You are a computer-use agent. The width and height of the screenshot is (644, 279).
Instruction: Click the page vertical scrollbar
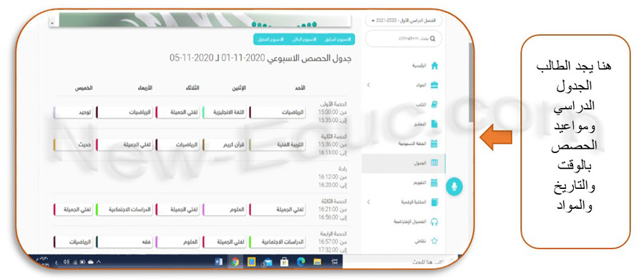(471, 82)
